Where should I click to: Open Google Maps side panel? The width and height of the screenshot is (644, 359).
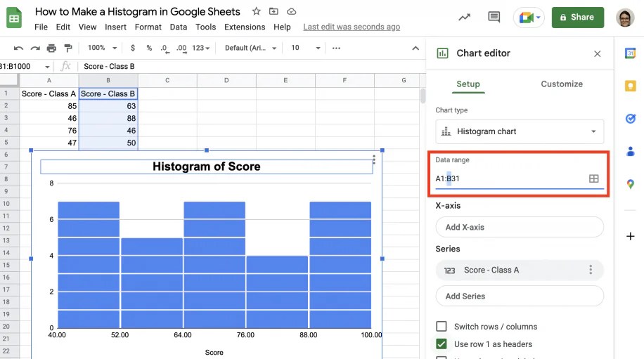(630, 184)
